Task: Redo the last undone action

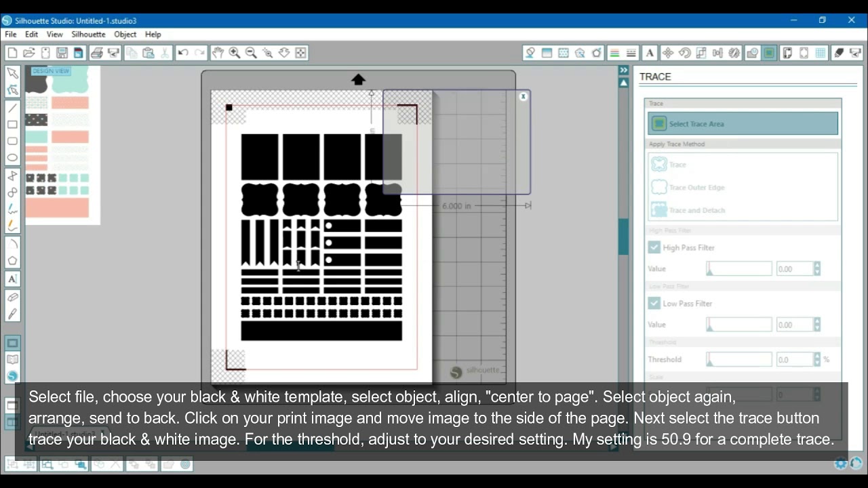Action: 199,53
